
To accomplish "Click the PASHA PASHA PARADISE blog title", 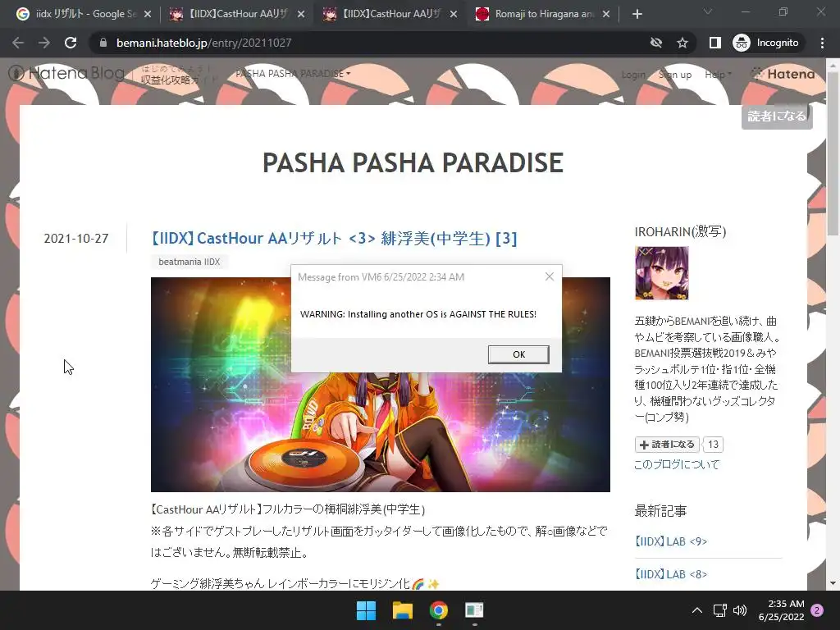I will [x=413, y=163].
